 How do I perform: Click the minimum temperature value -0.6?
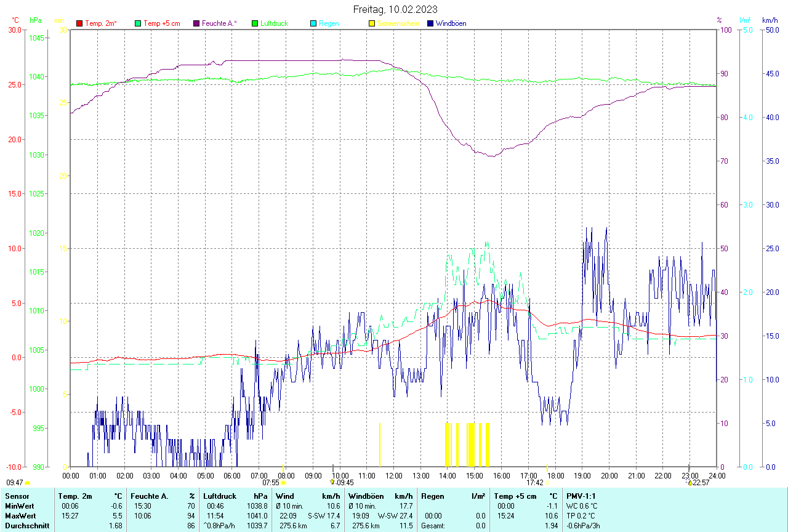pyautogui.click(x=116, y=506)
